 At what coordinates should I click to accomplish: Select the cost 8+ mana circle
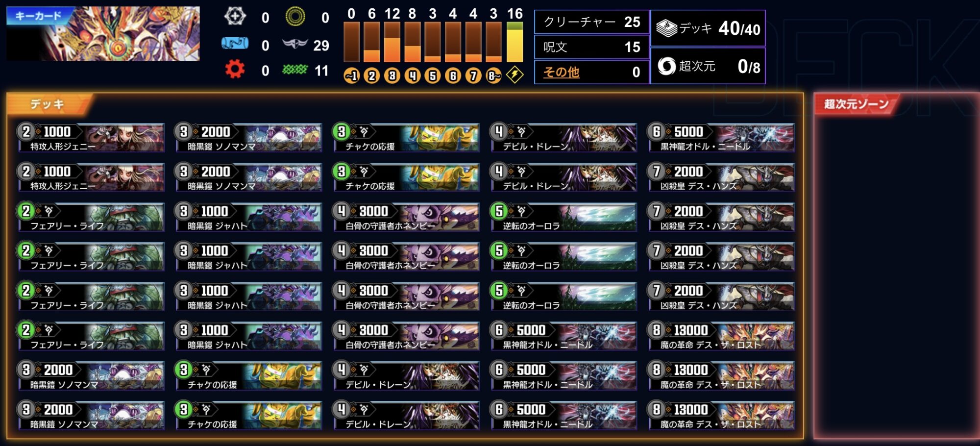coord(494,75)
